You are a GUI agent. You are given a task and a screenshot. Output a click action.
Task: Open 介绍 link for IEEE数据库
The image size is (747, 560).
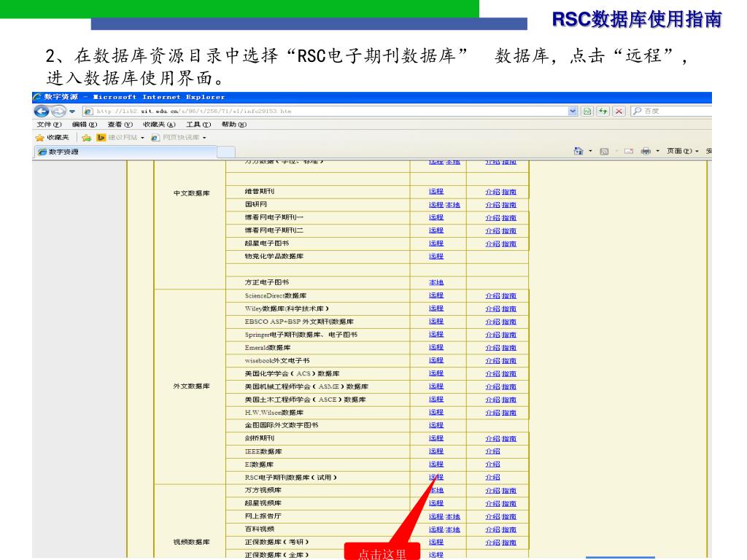[x=492, y=451]
